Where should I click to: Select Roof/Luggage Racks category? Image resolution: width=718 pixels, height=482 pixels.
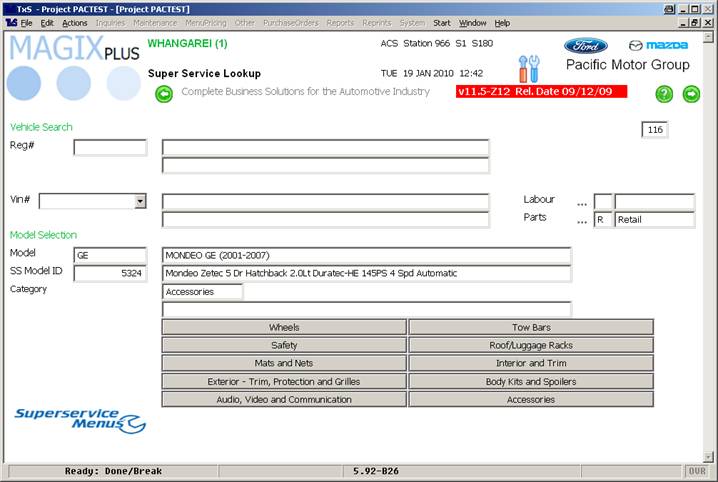(x=531, y=345)
